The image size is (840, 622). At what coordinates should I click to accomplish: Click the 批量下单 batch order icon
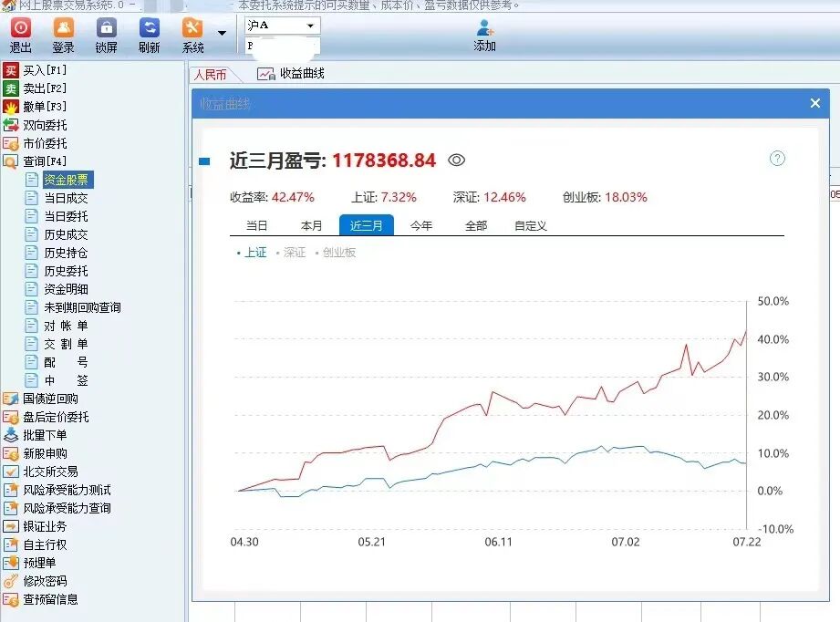coord(11,435)
